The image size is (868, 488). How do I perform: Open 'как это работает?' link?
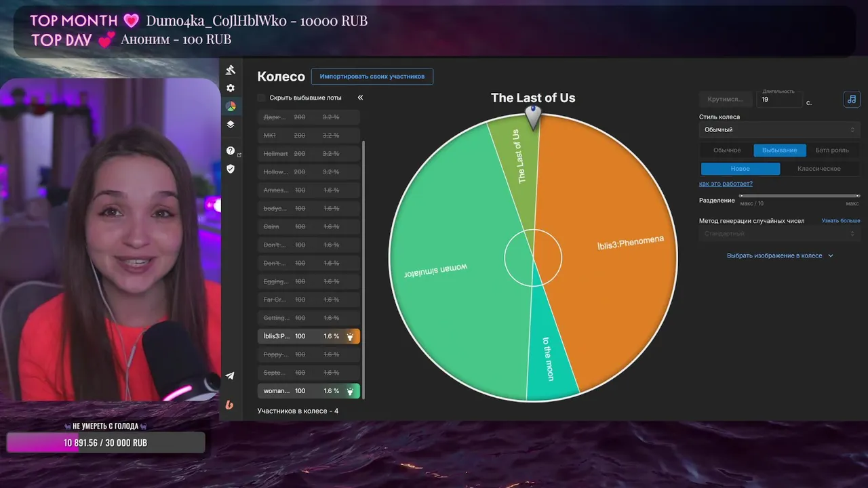726,184
